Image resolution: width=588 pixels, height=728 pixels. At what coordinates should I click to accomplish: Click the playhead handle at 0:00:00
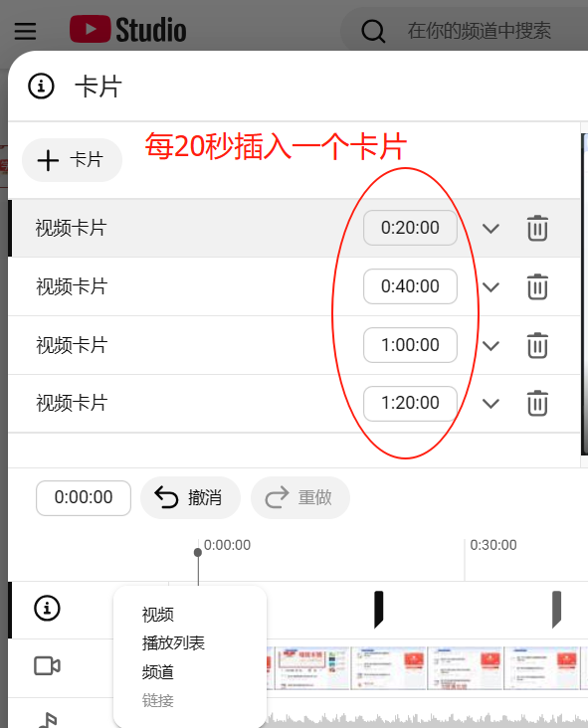198,552
